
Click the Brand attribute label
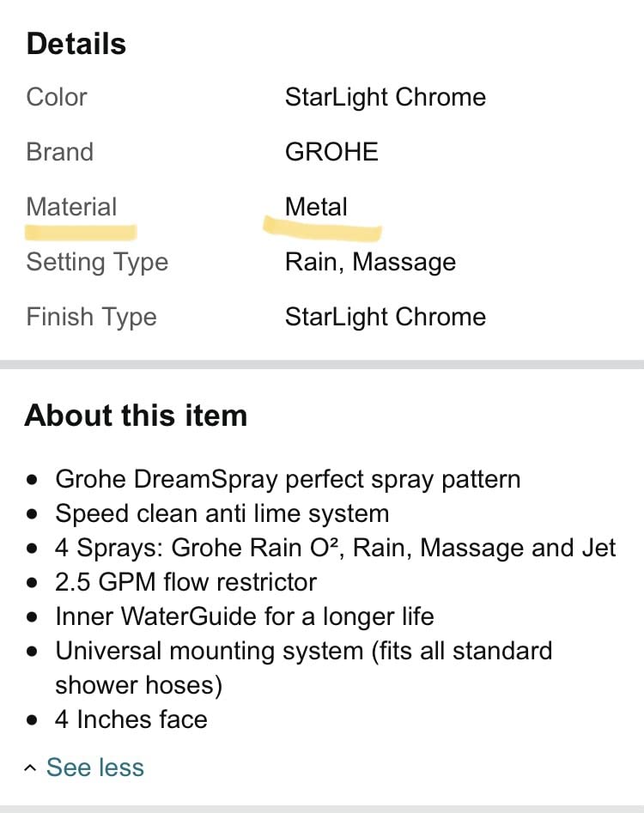pos(60,151)
